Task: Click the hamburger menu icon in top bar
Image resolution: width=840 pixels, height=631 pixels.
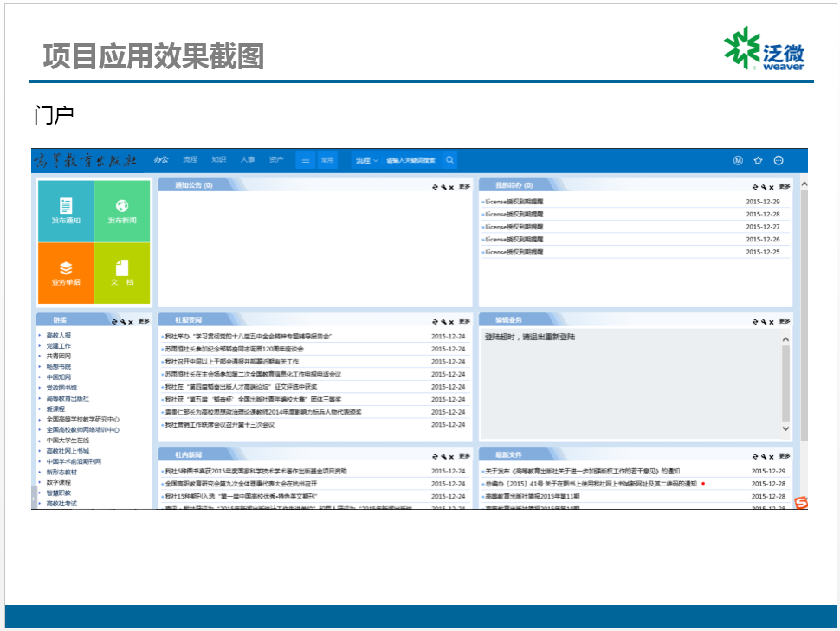Action: tap(306, 160)
